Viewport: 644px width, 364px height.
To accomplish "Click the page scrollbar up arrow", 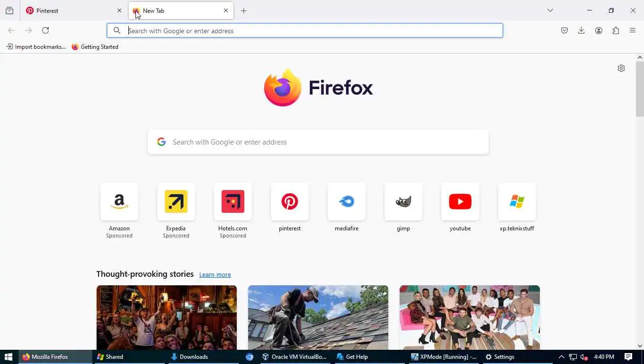I will click(x=640, y=57).
